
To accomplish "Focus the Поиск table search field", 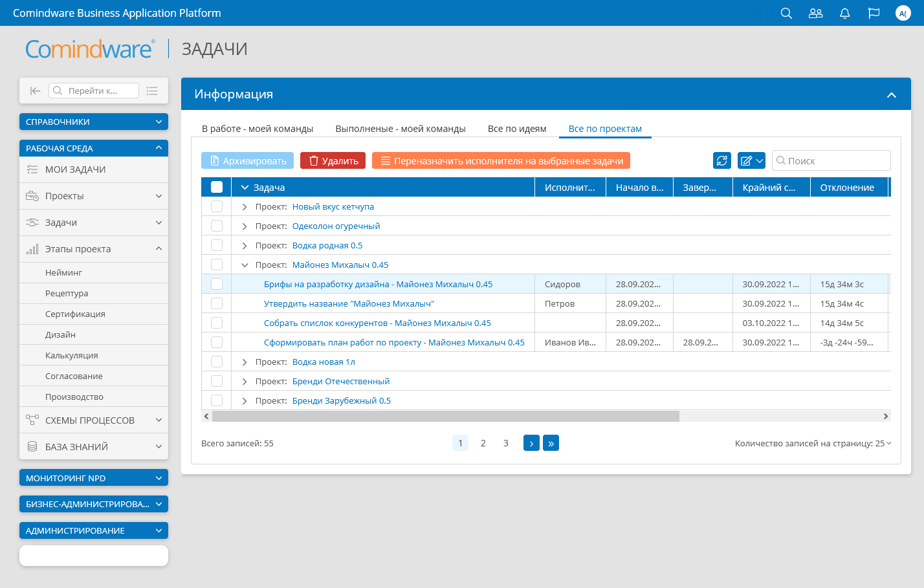I will coord(831,160).
